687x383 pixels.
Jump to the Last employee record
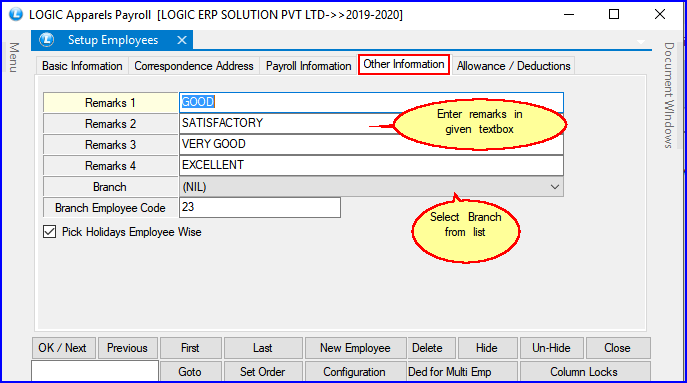pos(263,348)
